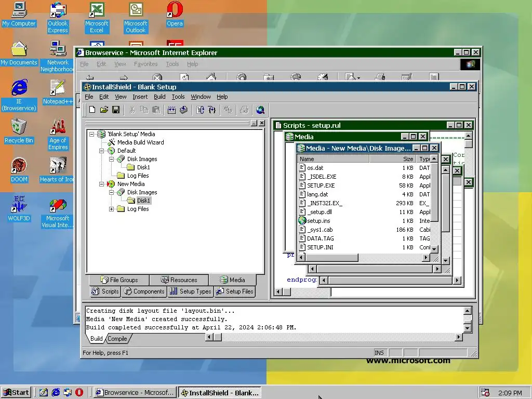
Task: Collapse the New Media tree node
Action: (101, 184)
